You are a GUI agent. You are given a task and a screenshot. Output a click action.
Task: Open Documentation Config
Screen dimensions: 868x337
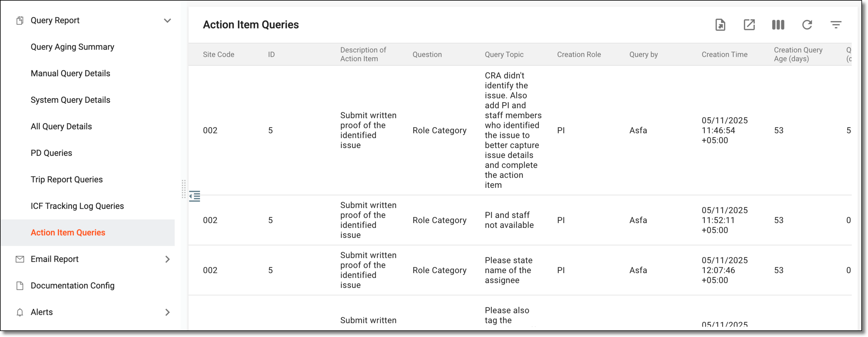tap(72, 286)
